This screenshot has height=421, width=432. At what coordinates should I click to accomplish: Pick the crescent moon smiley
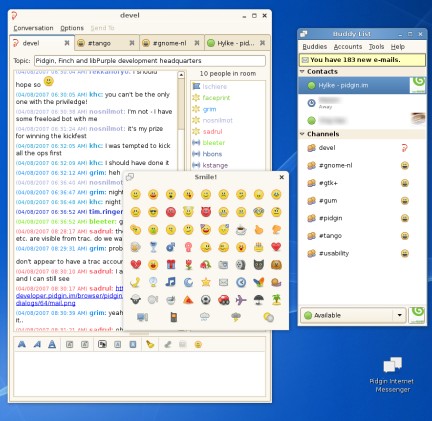[x=188, y=282]
